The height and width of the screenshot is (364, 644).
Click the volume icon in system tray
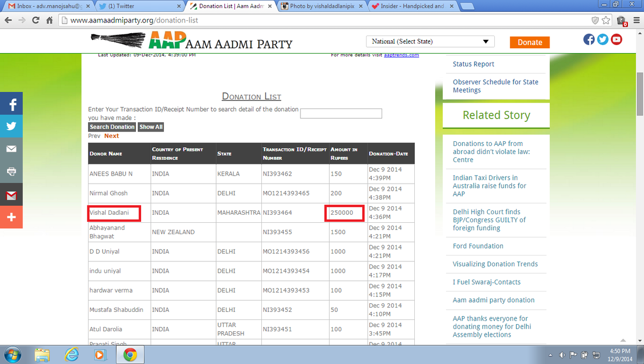coord(562,355)
